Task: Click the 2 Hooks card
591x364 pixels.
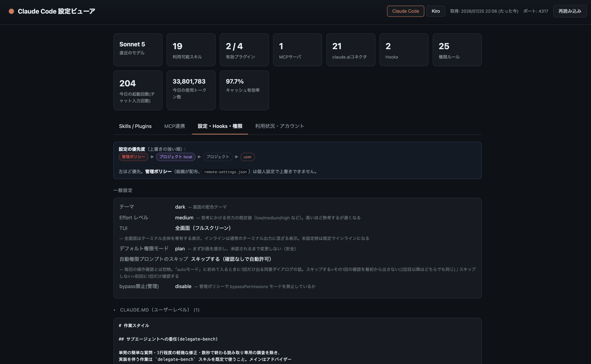Action: coord(404,50)
